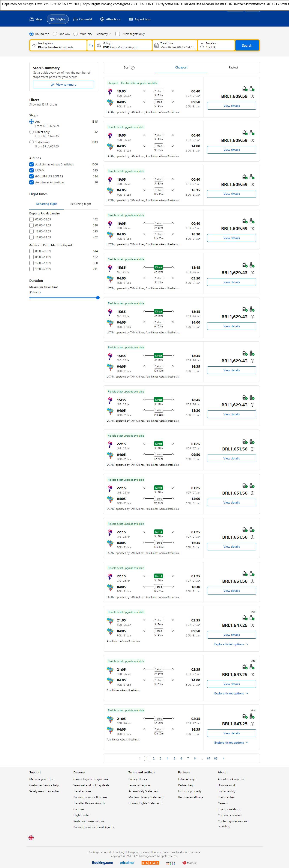Click the info icon next to Best tab
This screenshot has width=289, height=868.
pyautogui.click(x=133, y=68)
